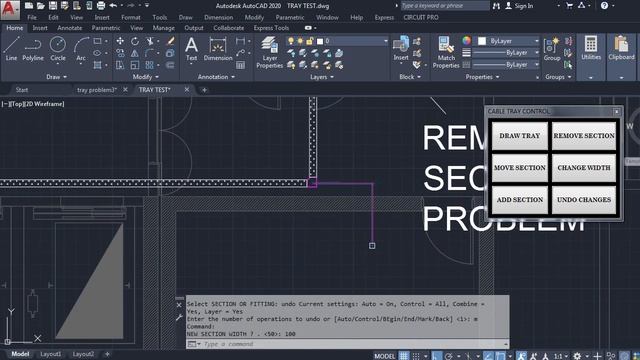Screen dimensions: 640x360
Task: Toggle snap mode in status bar
Action: [416, 356]
